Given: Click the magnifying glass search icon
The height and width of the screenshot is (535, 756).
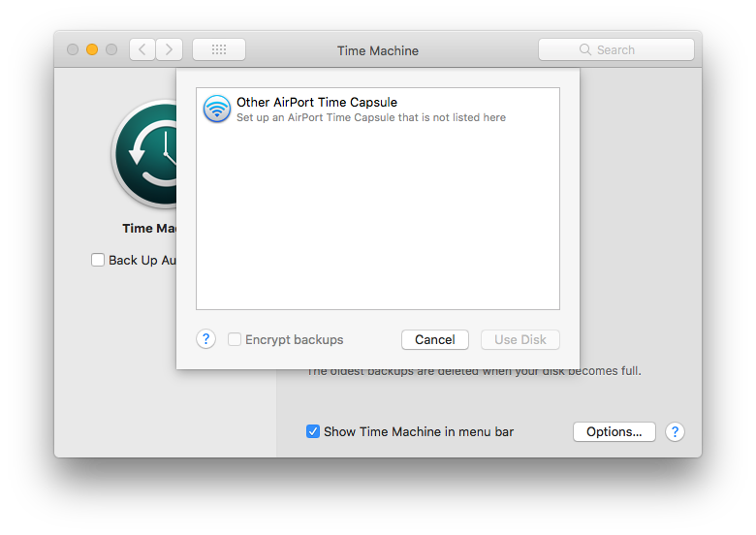Looking at the screenshot, I should click(584, 49).
